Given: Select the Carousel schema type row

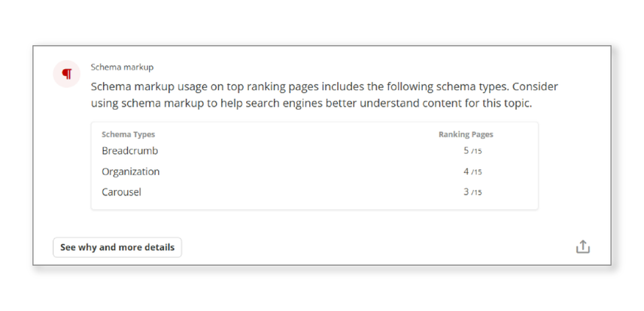Looking at the screenshot, I should pos(122,192).
